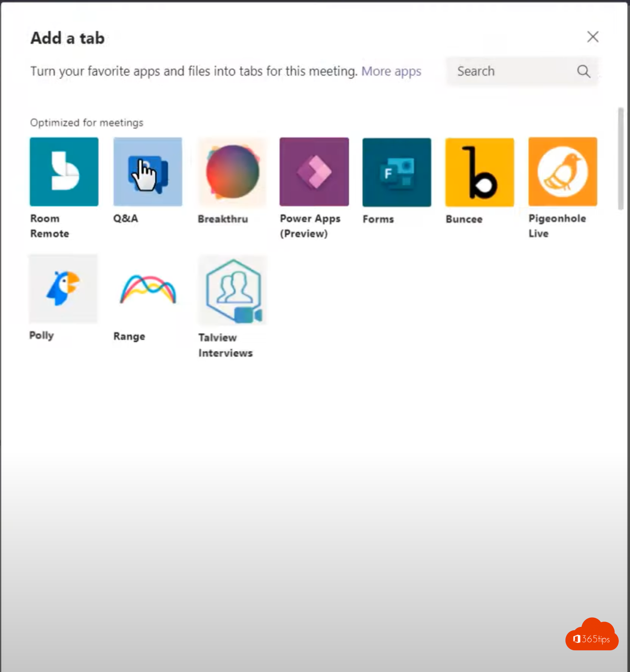The height and width of the screenshot is (672, 630).
Task: Open the More apps link
Action: (x=392, y=71)
